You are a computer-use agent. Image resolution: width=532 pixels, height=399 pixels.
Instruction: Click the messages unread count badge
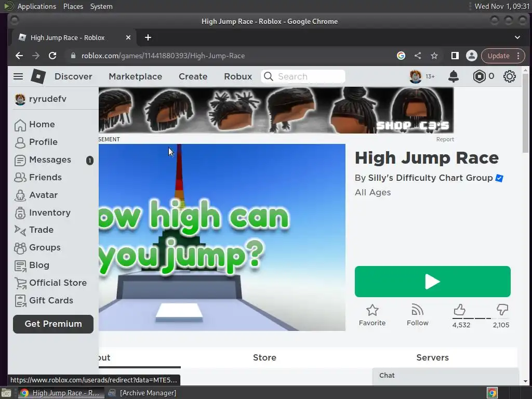[x=89, y=161]
